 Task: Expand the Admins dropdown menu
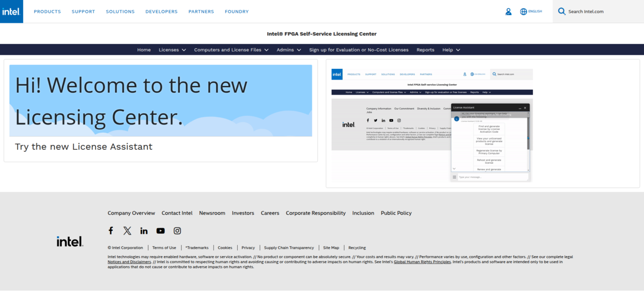pos(289,50)
